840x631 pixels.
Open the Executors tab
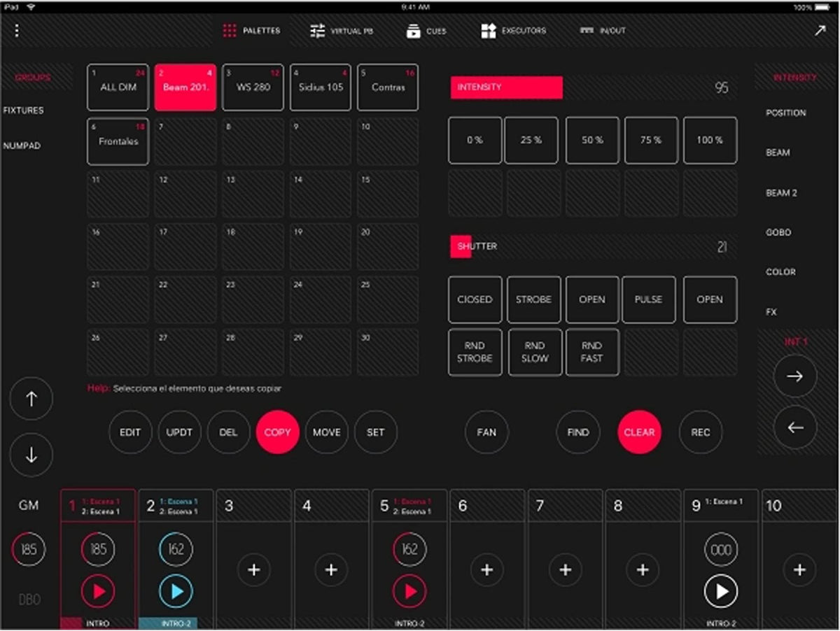513,31
